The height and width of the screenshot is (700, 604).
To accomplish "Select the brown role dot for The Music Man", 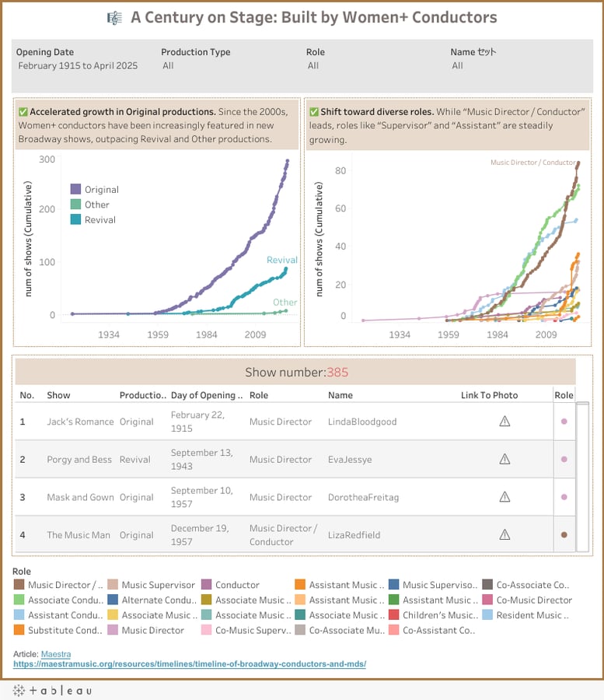I will pos(564,535).
